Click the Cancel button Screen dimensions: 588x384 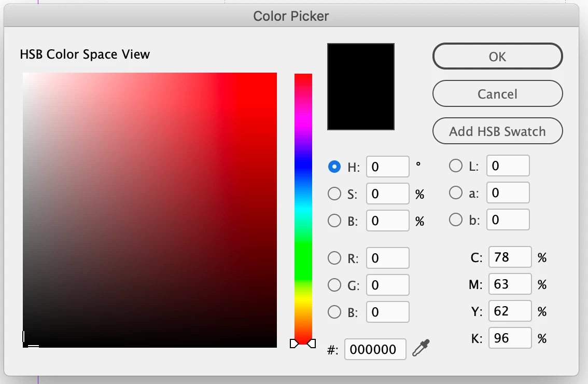498,93
